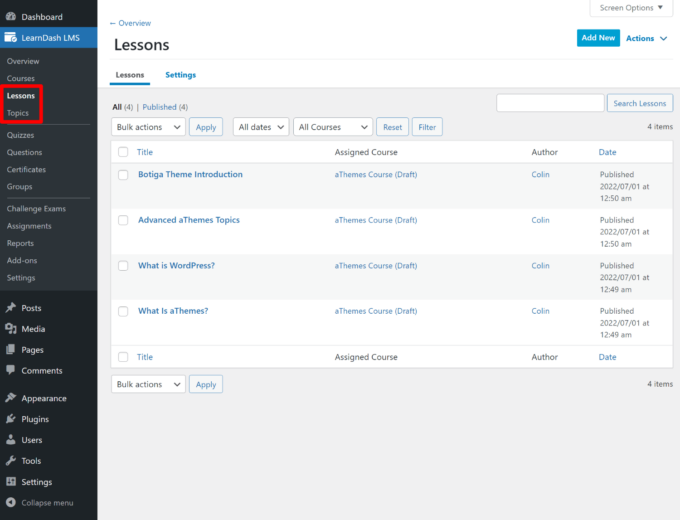Open the All dates filter dropdown
680x520 pixels.
pos(261,127)
